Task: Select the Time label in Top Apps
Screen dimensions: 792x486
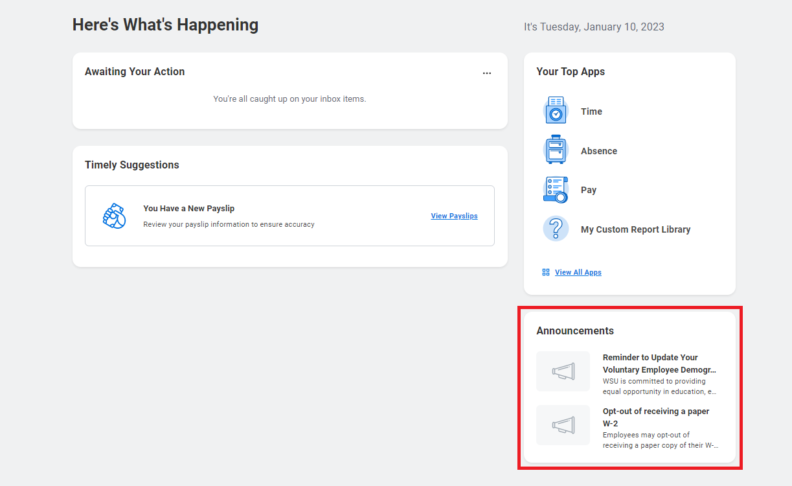Action: pos(591,112)
